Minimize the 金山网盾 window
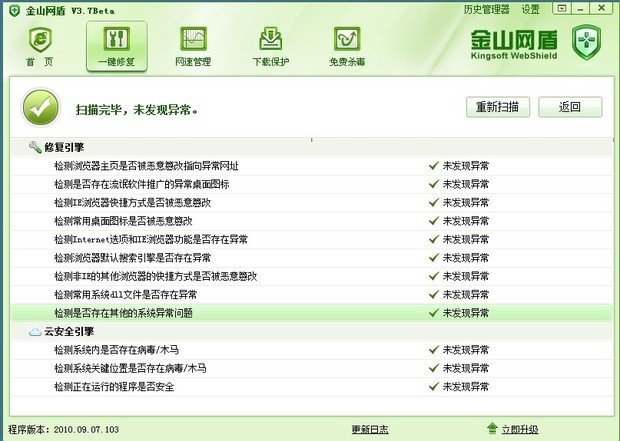 (x=580, y=8)
